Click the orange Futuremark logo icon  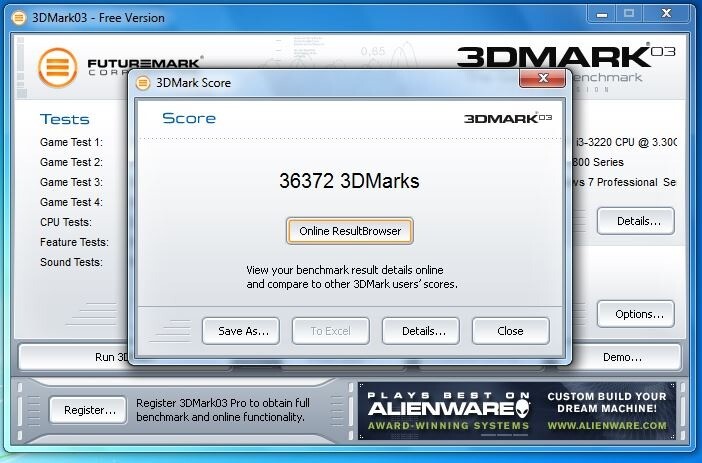pyautogui.click(x=58, y=68)
